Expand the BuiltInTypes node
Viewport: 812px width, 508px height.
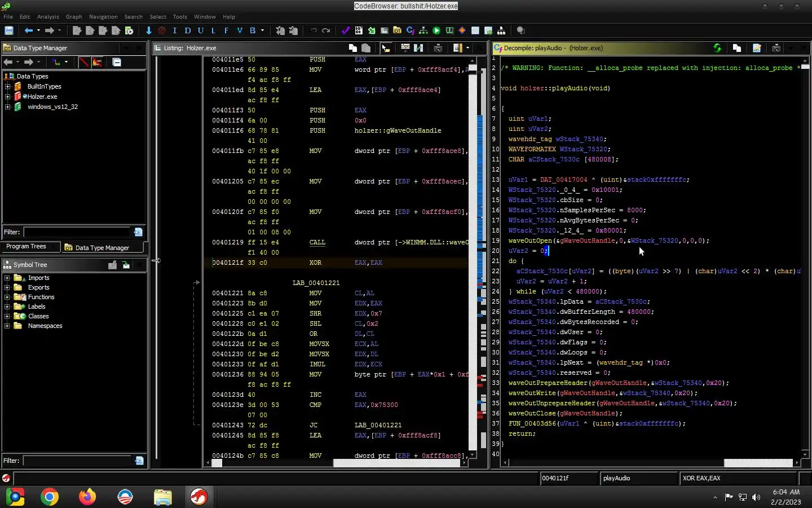coord(7,86)
